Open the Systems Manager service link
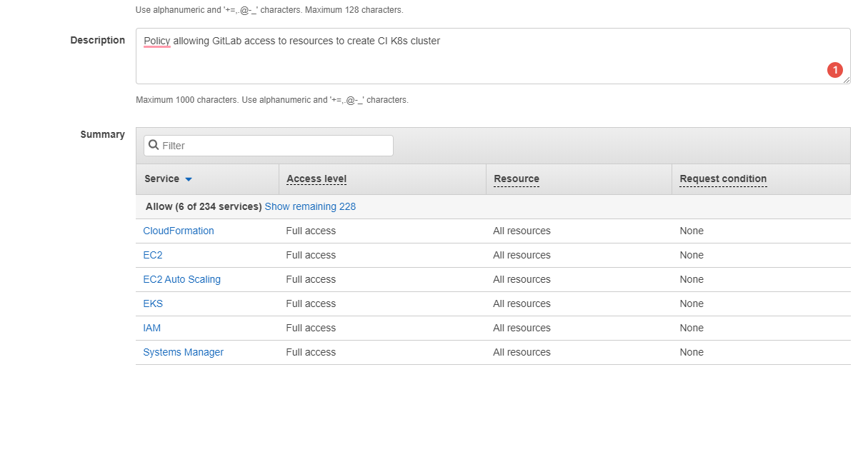 [184, 352]
